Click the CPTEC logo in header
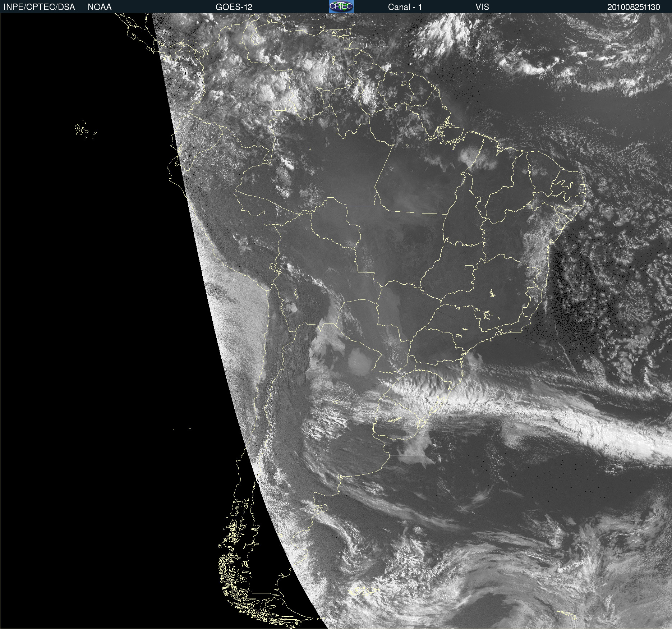This screenshot has height=629, width=672. click(x=341, y=6)
